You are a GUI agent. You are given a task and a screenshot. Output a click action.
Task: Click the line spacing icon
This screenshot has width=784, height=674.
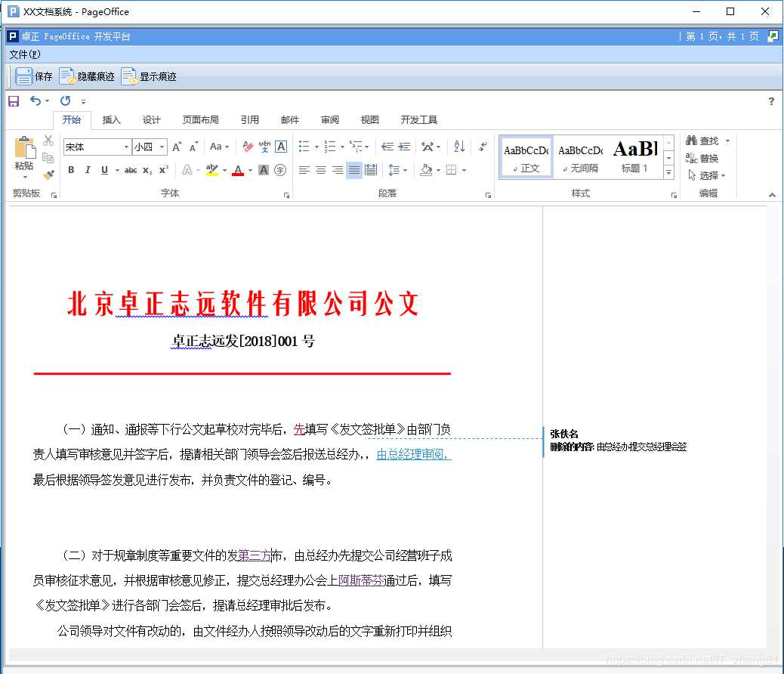coord(394,170)
